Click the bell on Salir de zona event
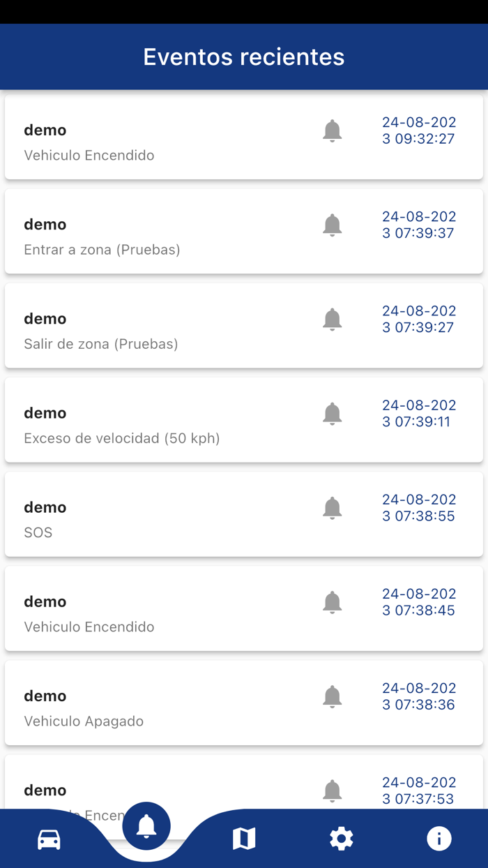This screenshot has width=488, height=868. tap(333, 320)
